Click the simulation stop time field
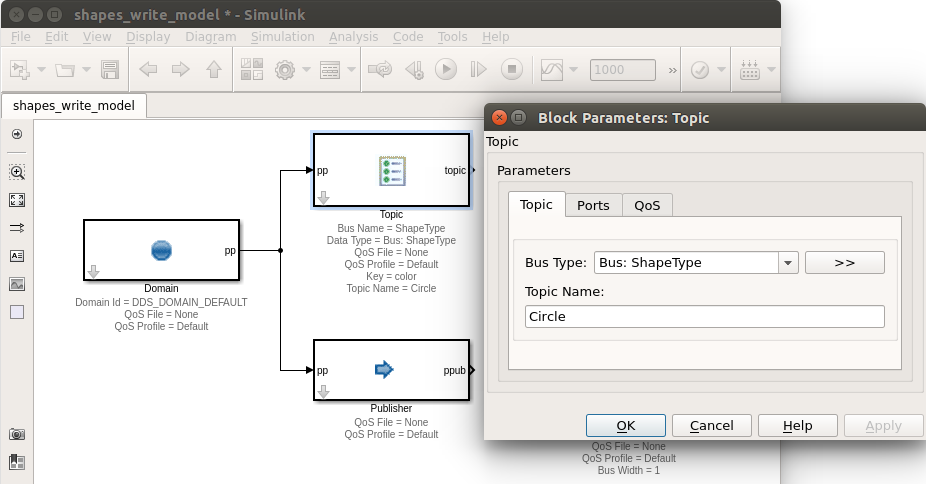This screenshot has height=484, width=926. tap(622, 70)
